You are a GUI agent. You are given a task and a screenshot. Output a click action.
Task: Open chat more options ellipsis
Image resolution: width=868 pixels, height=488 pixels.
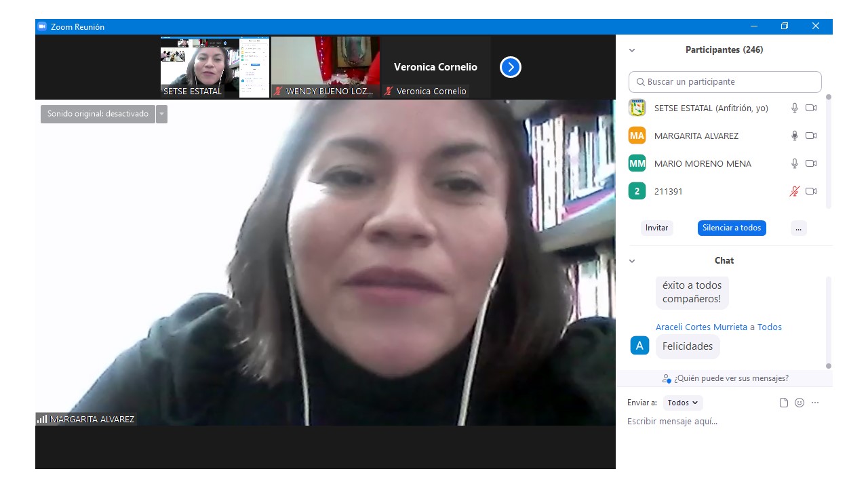click(815, 403)
